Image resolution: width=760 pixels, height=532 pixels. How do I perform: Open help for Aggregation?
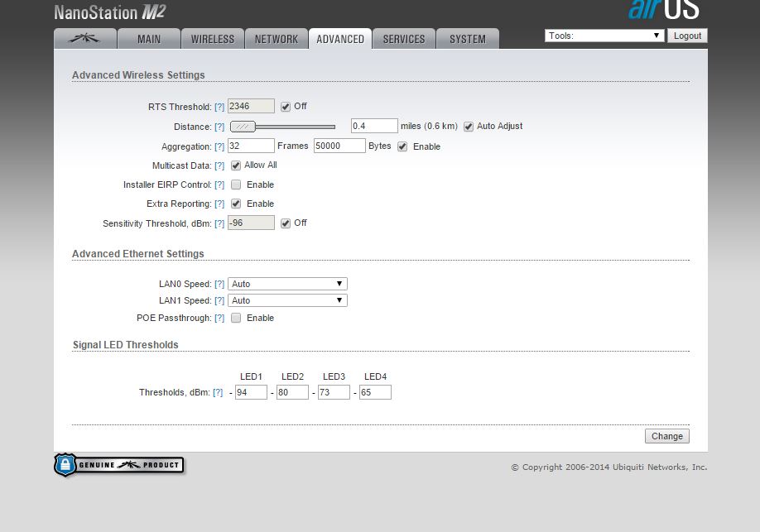point(219,146)
